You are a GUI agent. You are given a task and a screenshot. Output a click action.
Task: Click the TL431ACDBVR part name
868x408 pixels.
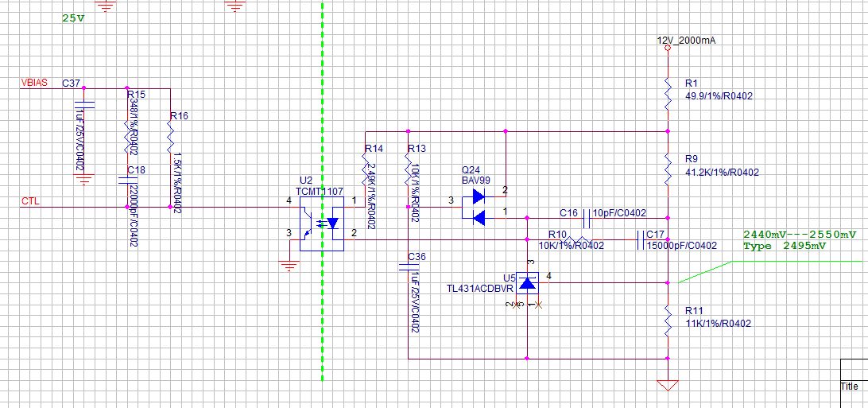pyautogui.click(x=481, y=288)
